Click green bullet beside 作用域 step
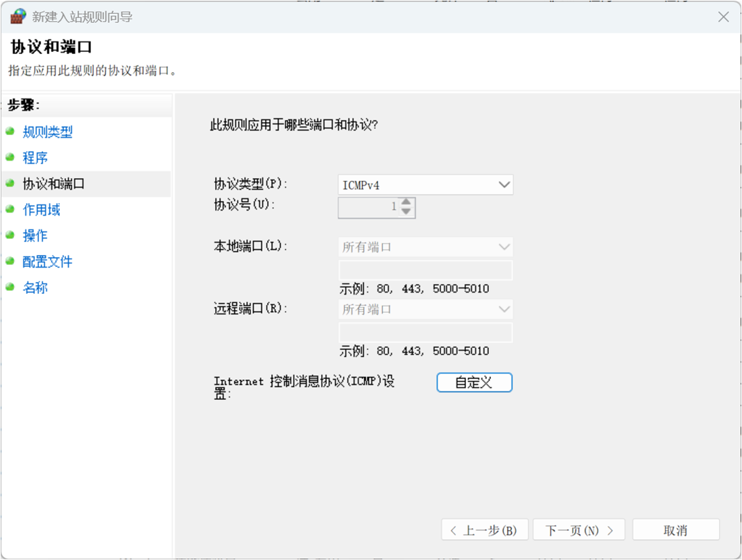The image size is (742, 560). tap(10, 209)
